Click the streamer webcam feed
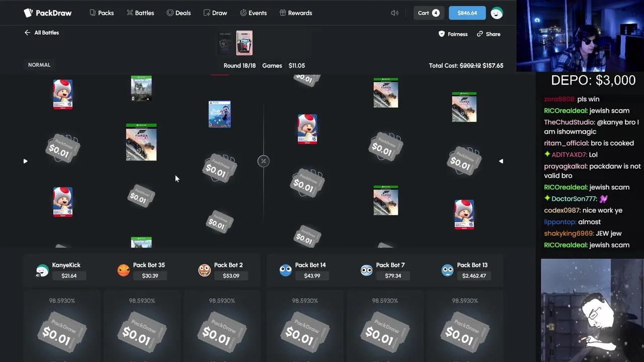This screenshot has height=362, width=644. (x=580, y=36)
